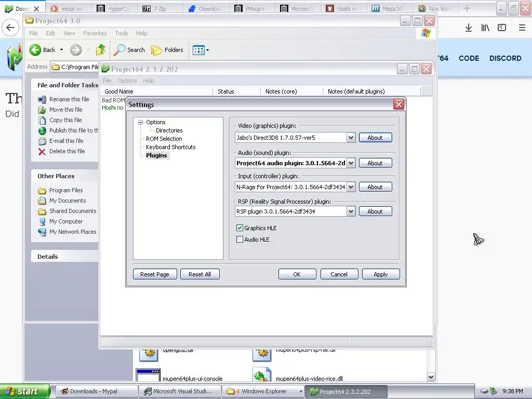Click About for the RSP plugin
This screenshot has width=532, height=399.
(375, 211)
